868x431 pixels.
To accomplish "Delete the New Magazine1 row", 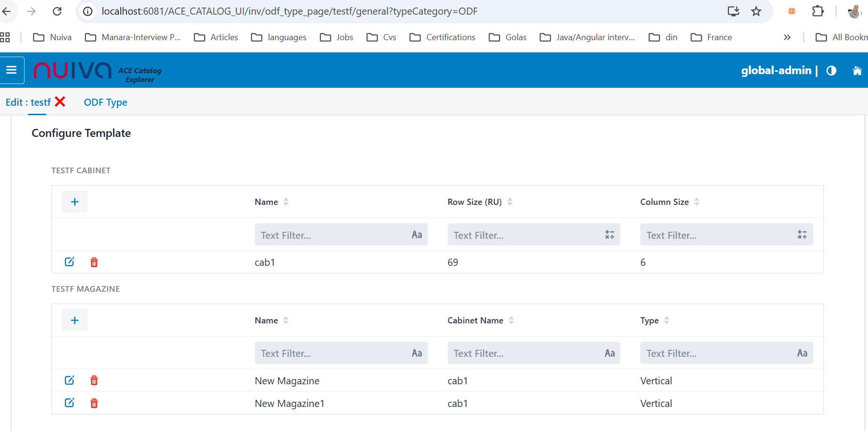I will click(94, 403).
